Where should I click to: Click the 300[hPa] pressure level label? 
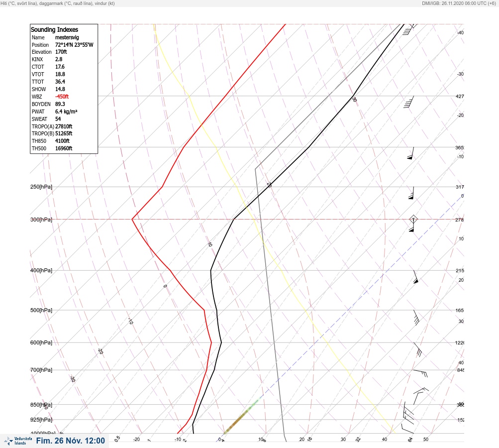pos(41,220)
